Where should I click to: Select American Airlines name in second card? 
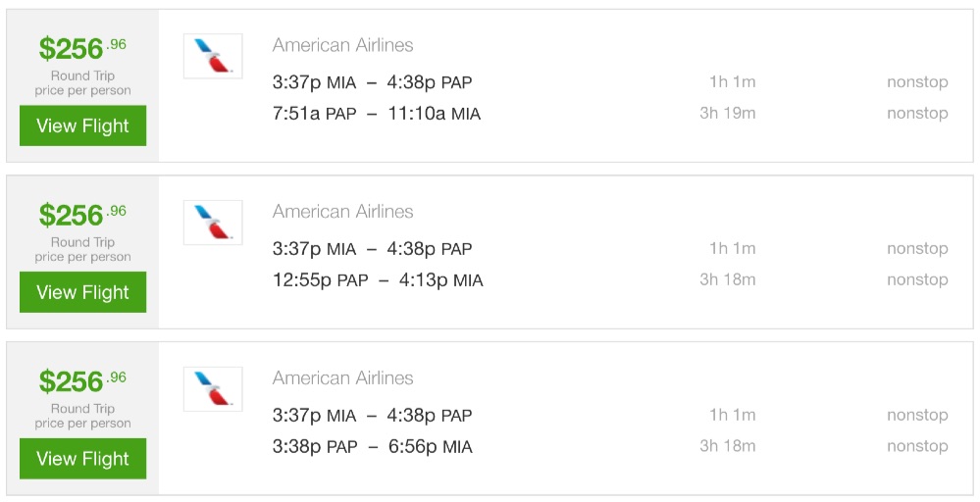[x=342, y=212]
